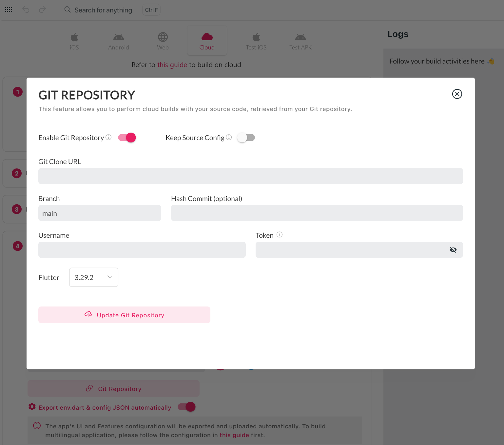Click the gear icon beside Export env.dart
The height and width of the screenshot is (445, 504).
[32, 407]
